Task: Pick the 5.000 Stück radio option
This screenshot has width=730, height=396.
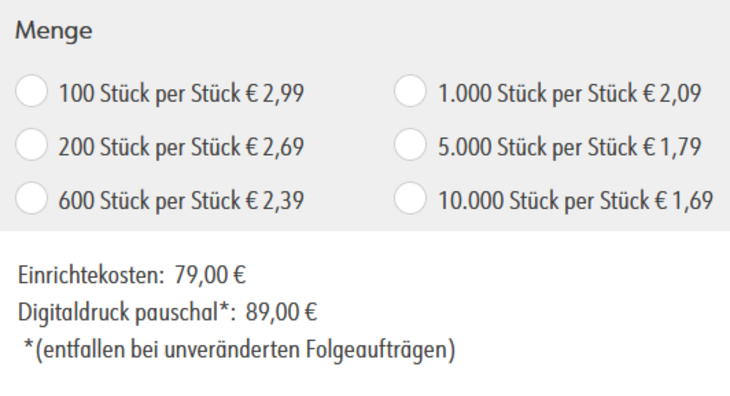Action: pyautogui.click(x=410, y=145)
